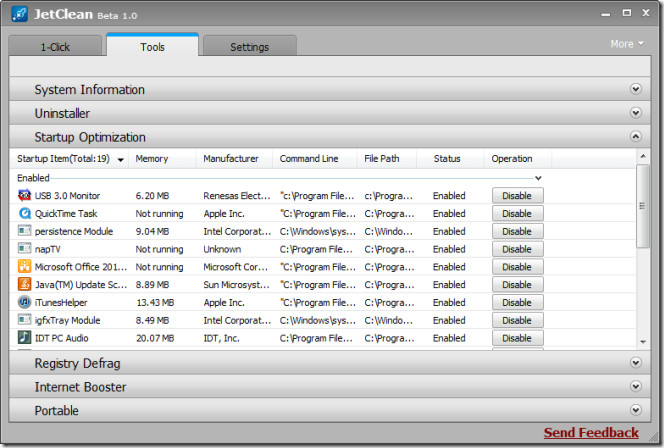The width and height of the screenshot is (664, 448).
Task: Collapse the Enabled group chevron
Action: coord(538,178)
